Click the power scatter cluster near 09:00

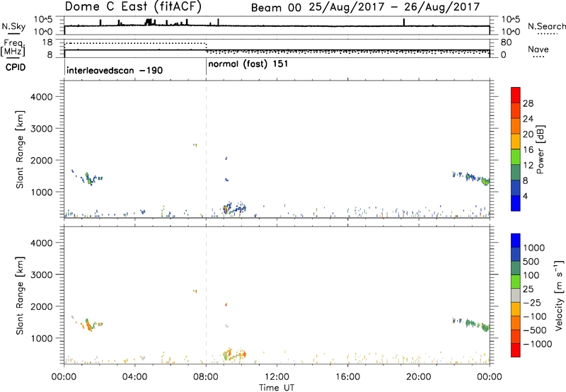(x=233, y=208)
